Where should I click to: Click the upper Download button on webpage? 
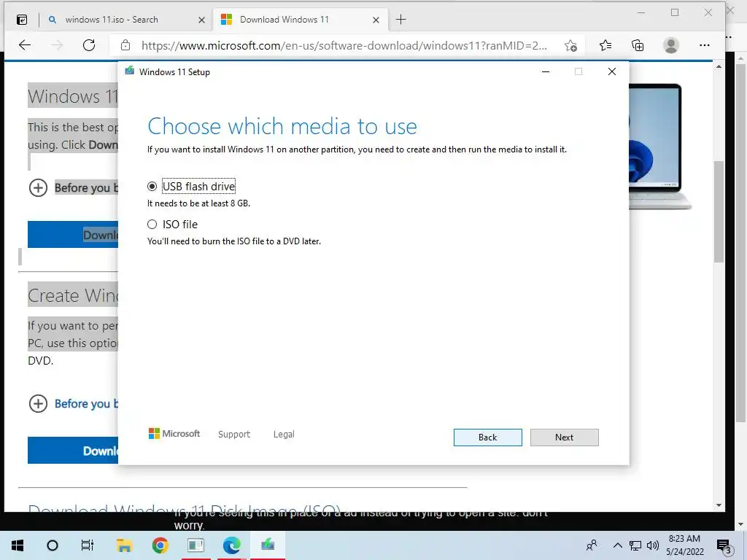[x=73, y=234]
